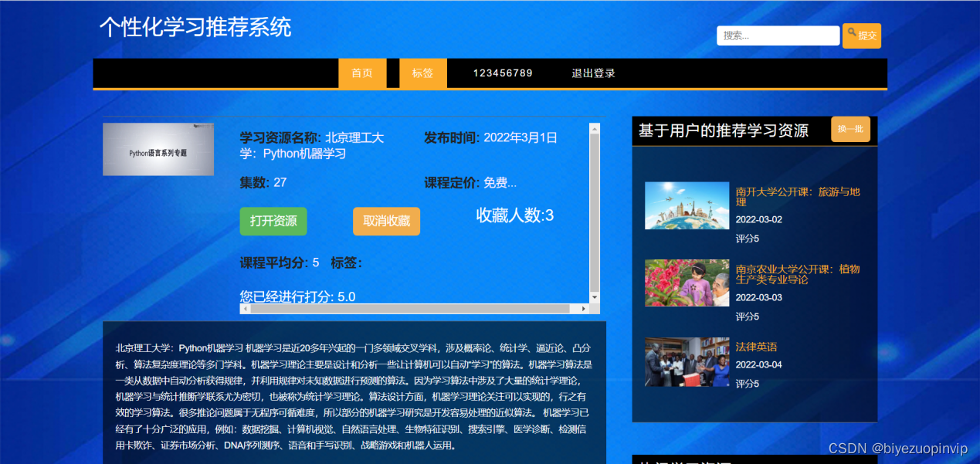The width and height of the screenshot is (980, 464).
Task: Click the date 2022-03-03 text
Action: (758, 297)
